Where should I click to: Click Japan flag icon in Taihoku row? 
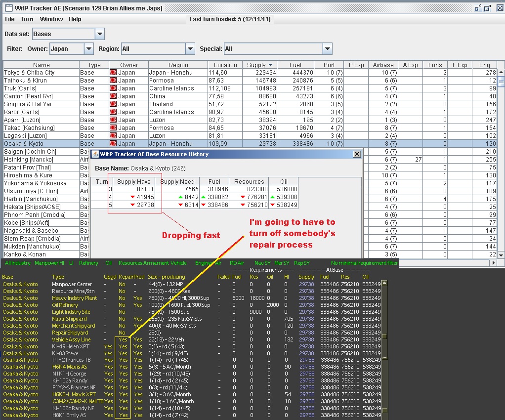[113, 81]
